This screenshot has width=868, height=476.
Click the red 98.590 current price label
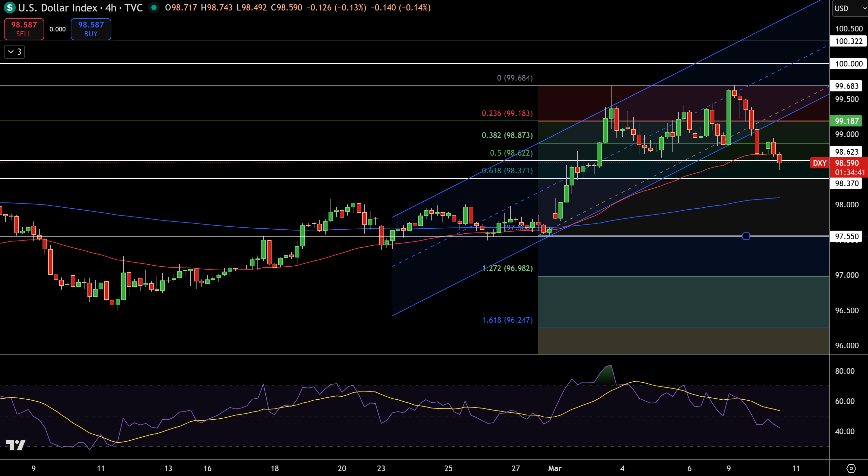coord(848,167)
